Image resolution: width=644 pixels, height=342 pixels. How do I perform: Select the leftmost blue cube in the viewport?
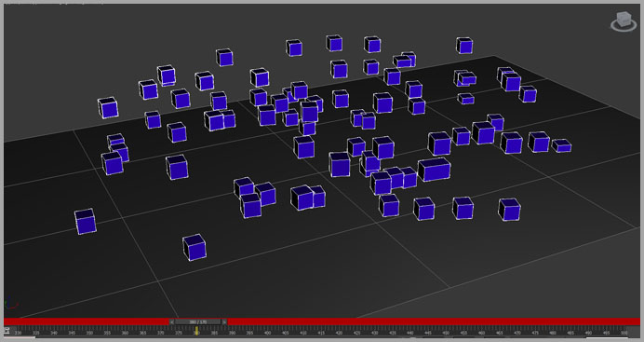(86, 222)
